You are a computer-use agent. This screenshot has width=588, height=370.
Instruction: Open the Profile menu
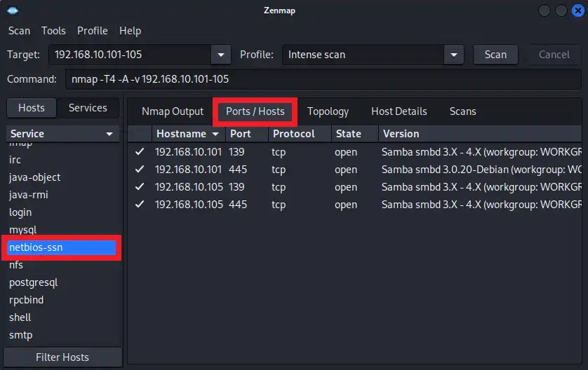coord(92,31)
